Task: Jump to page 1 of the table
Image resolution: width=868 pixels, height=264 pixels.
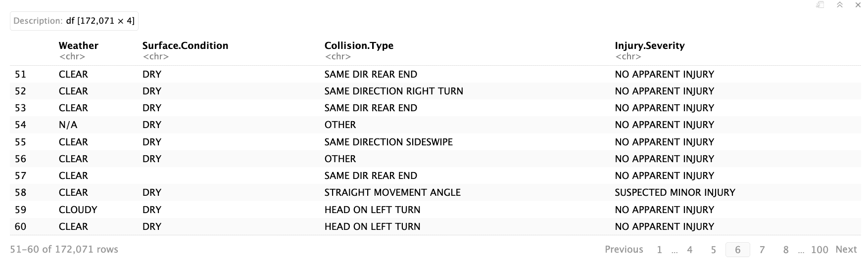Action: [x=659, y=250]
